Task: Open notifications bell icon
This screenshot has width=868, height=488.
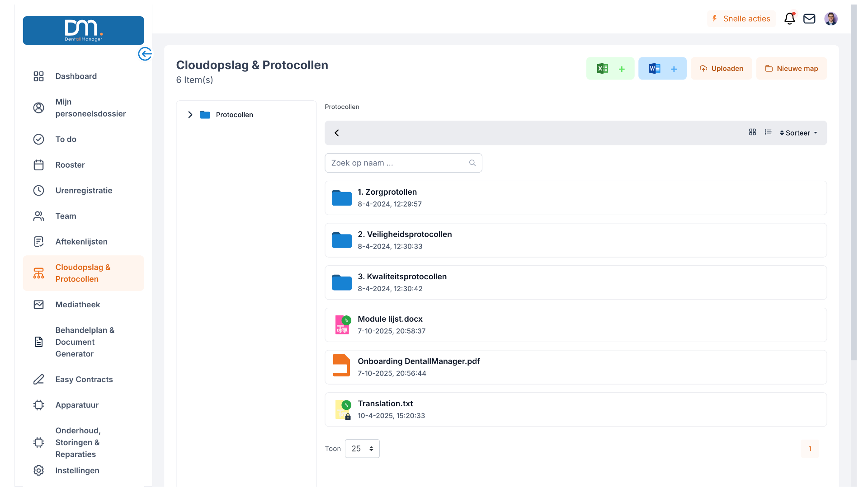Action: coord(789,19)
